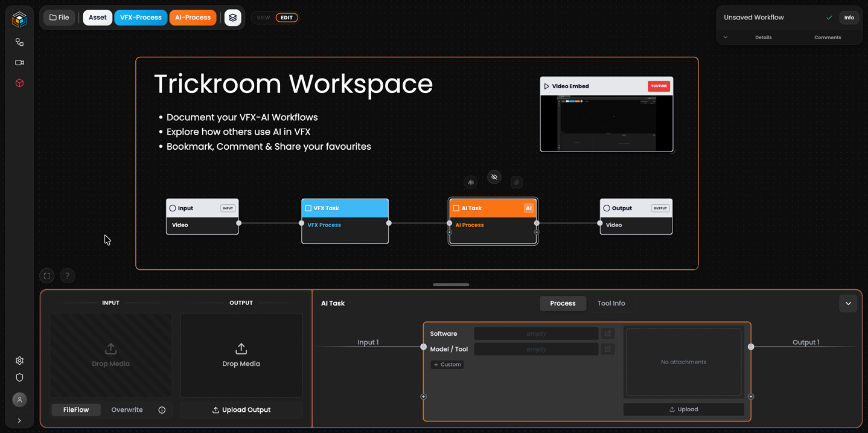Open the video camera sidebar icon

[x=19, y=63]
